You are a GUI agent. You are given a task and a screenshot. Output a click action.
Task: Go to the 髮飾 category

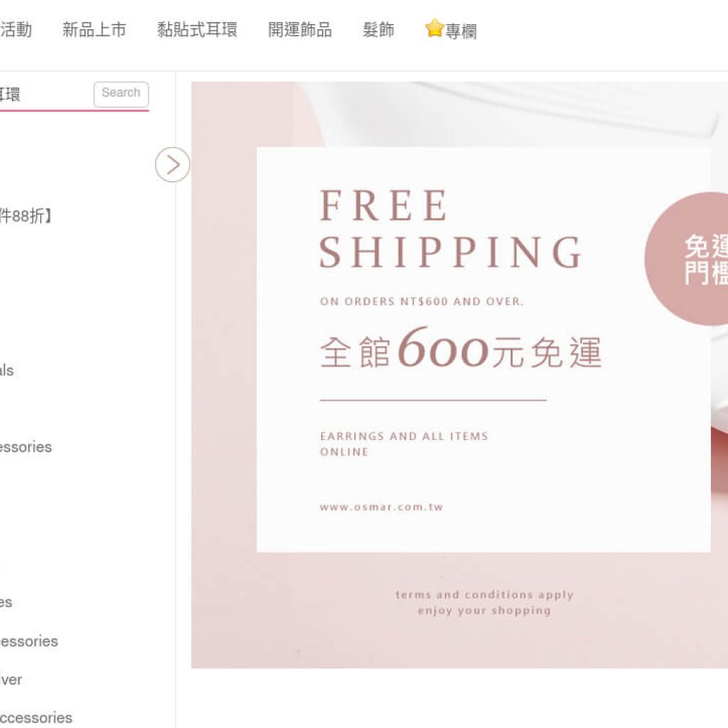(378, 30)
